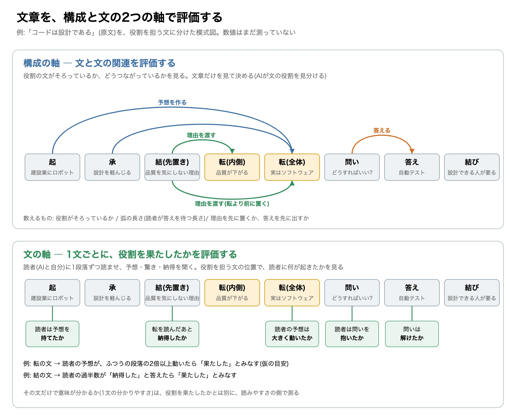The width and height of the screenshot is (516, 420).
Task: Select 答え box in the 構成の軸 panel
Action: click(x=412, y=167)
